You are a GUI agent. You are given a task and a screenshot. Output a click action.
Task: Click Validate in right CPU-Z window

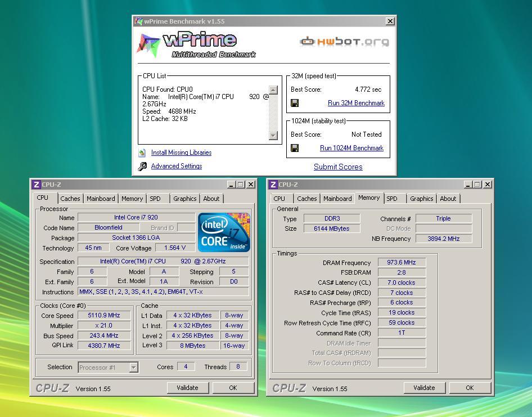pos(424,388)
